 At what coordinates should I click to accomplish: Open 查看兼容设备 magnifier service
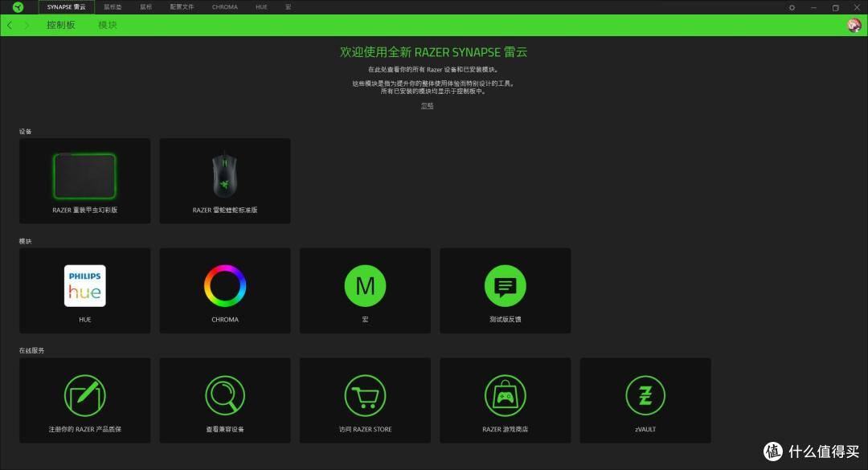[225, 400]
